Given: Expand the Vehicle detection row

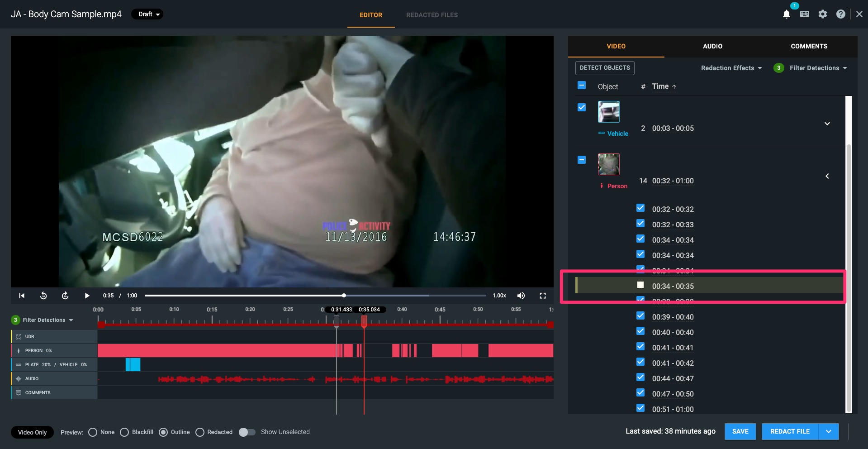Looking at the screenshot, I should pyautogui.click(x=827, y=123).
